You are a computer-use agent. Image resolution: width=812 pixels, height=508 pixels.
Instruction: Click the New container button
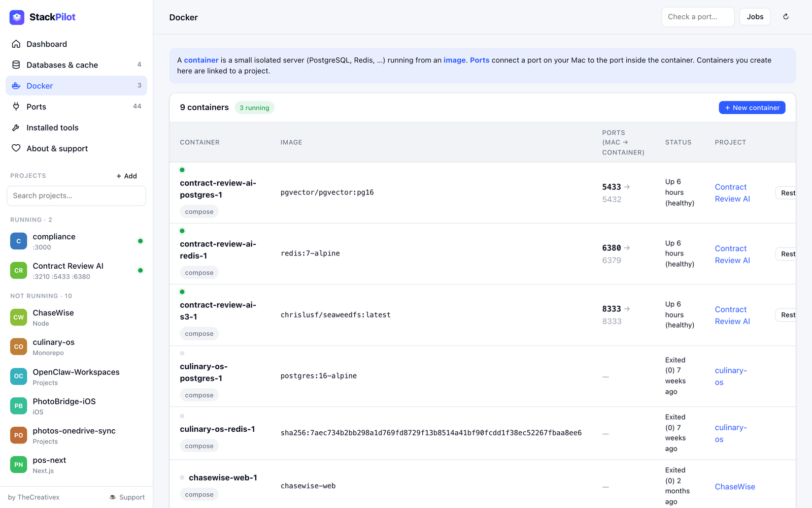click(x=752, y=108)
